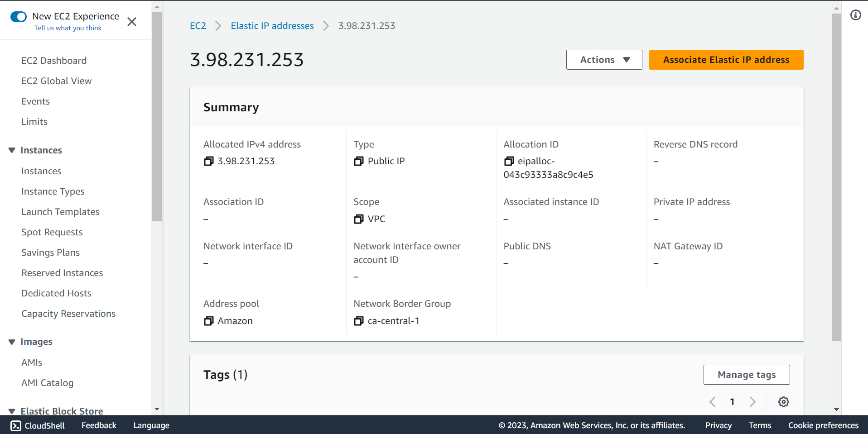Copy the Public IP type value
The height and width of the screenshot is (434, 868).
pos(358,161)
